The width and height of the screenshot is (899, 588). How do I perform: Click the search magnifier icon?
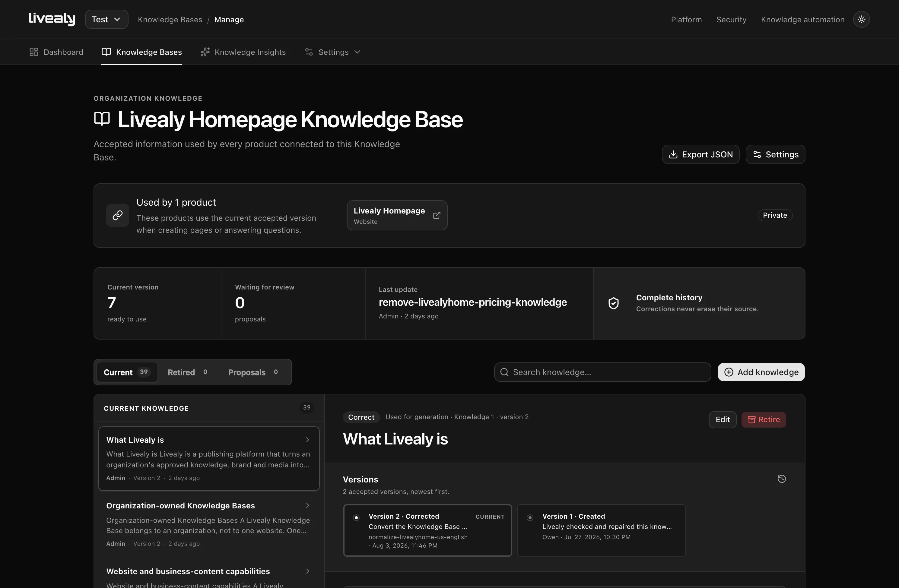[x=504, y=372]
